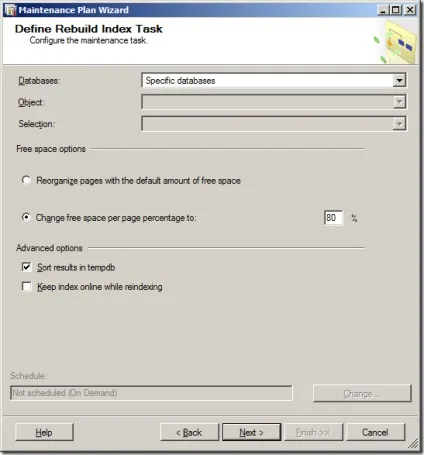This screenshot has height=455, width=424.
Task: Grab the resize grip in window corner
Action: pos(414,443)
